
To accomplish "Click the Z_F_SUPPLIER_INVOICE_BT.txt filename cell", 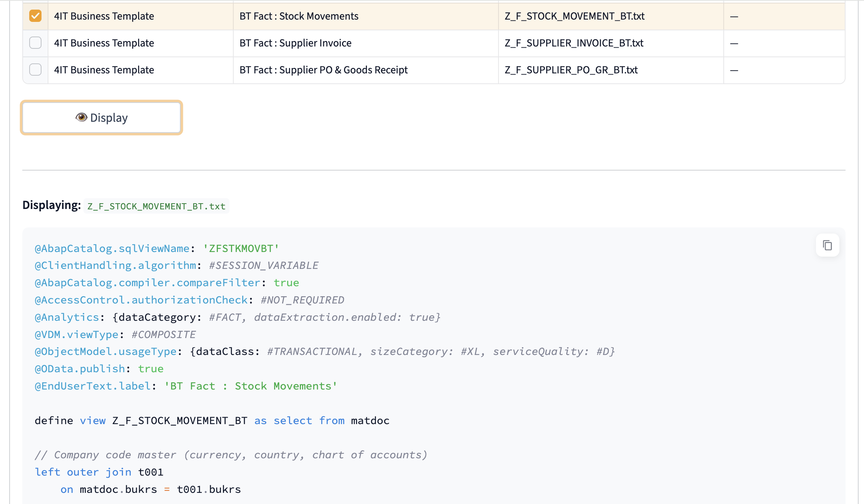I will pos(574,43).
